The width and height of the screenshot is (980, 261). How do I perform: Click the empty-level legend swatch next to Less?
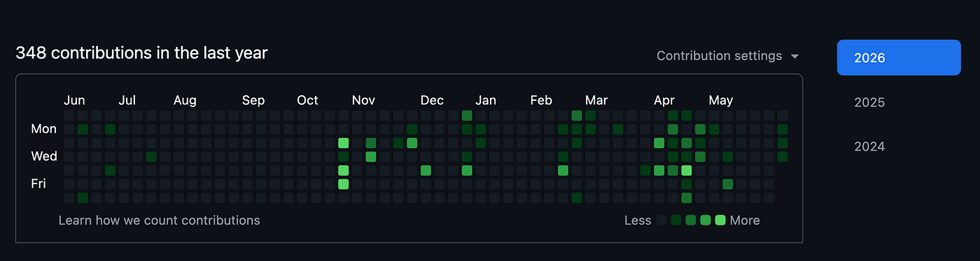coord(661,220)
